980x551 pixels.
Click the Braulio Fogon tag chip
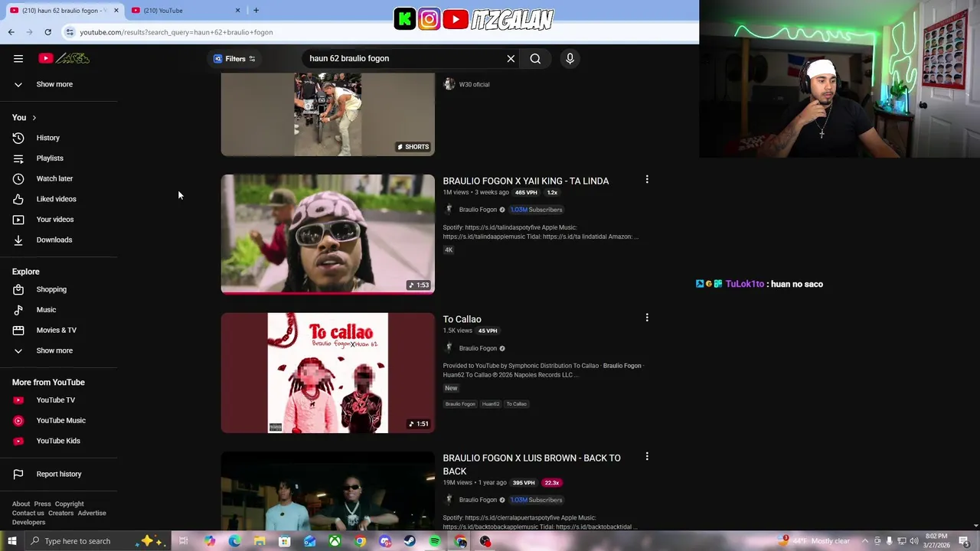click(x=460, y=404)
